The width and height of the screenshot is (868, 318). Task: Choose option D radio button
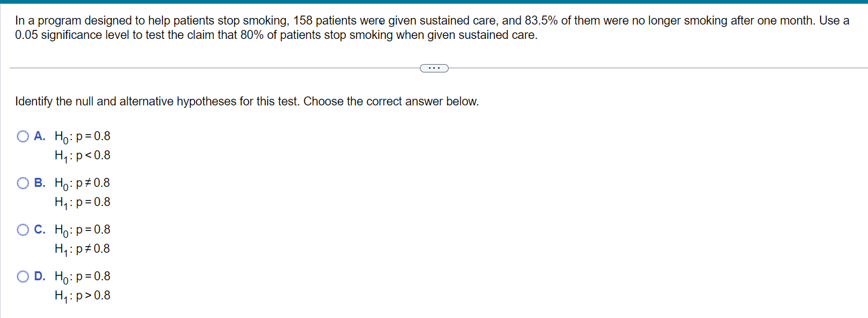23,277
